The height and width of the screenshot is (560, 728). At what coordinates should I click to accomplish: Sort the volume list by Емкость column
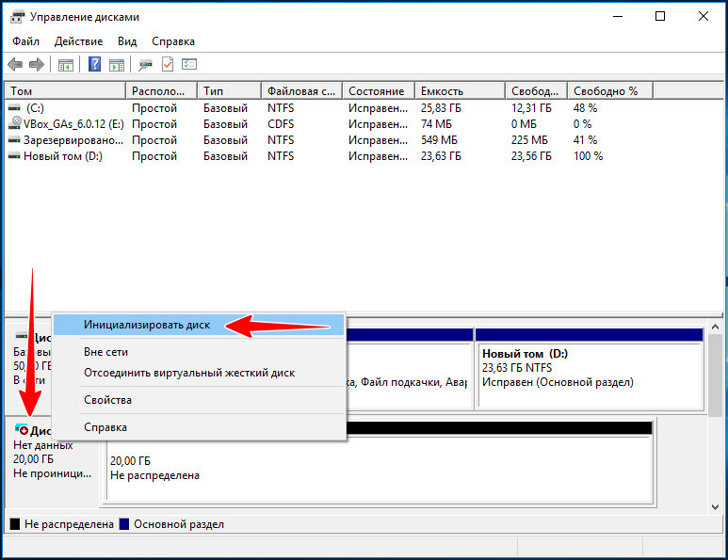tap(443, 91)
